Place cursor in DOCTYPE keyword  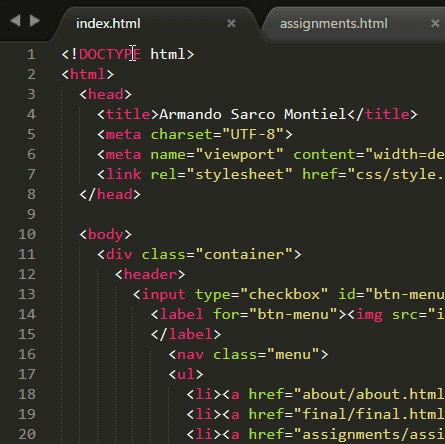[x=110, y=54]
